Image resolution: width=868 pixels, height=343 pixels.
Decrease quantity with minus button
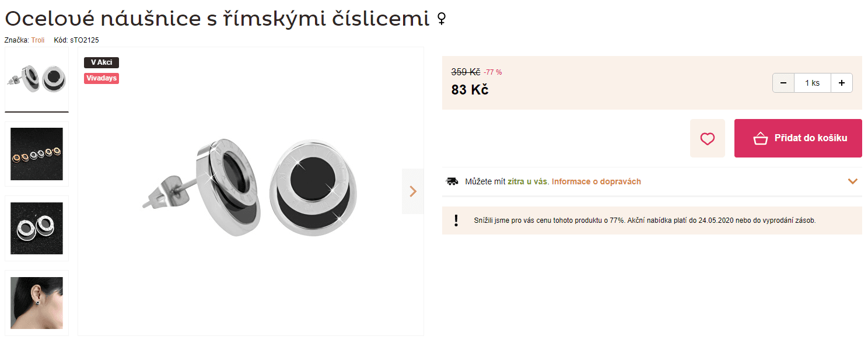(783, 83)
